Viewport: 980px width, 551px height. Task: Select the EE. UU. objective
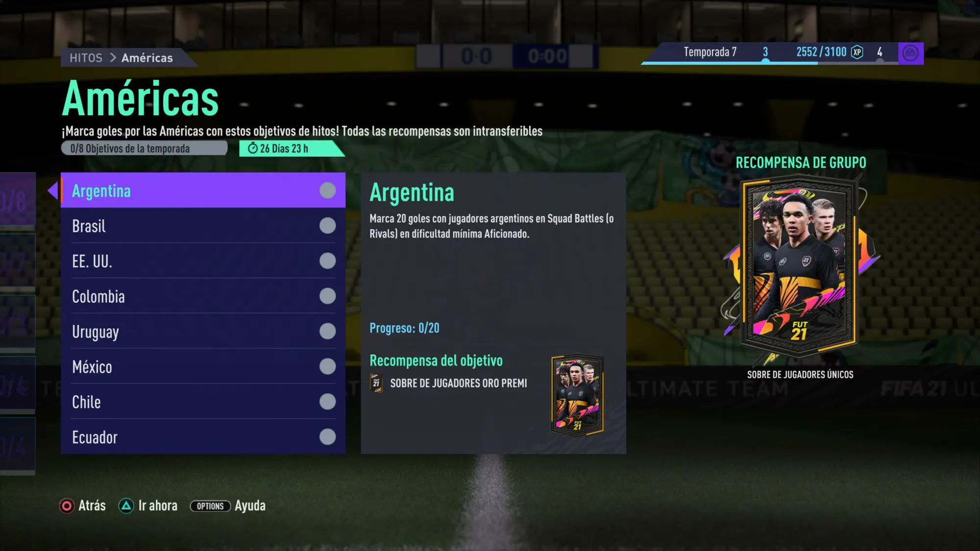pyautogui.click(x=203, y=261)
